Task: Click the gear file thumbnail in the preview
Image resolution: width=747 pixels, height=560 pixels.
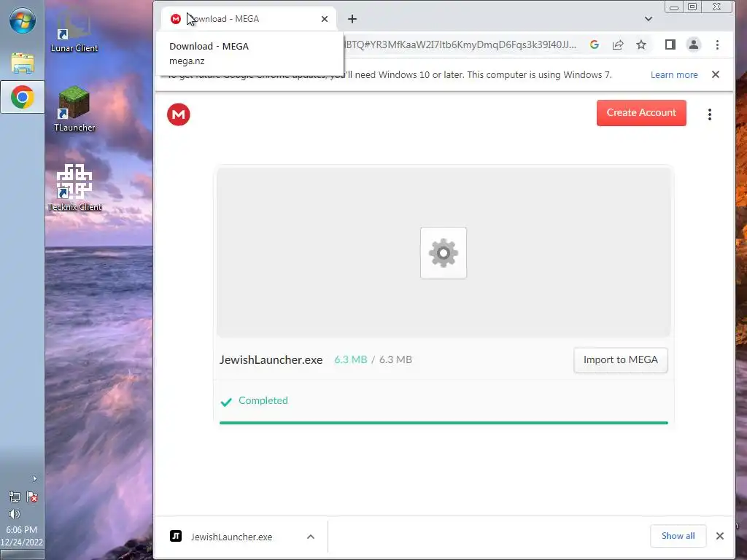Action: pyautogui.click(x=444, y=253)
